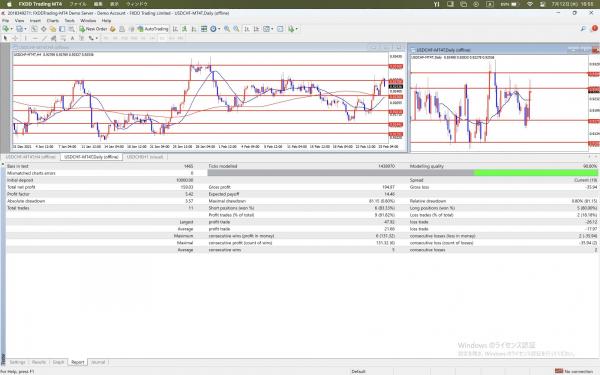600x375 pixels.
Task: Click the date and time in menu bar
Action: [572, 4]
